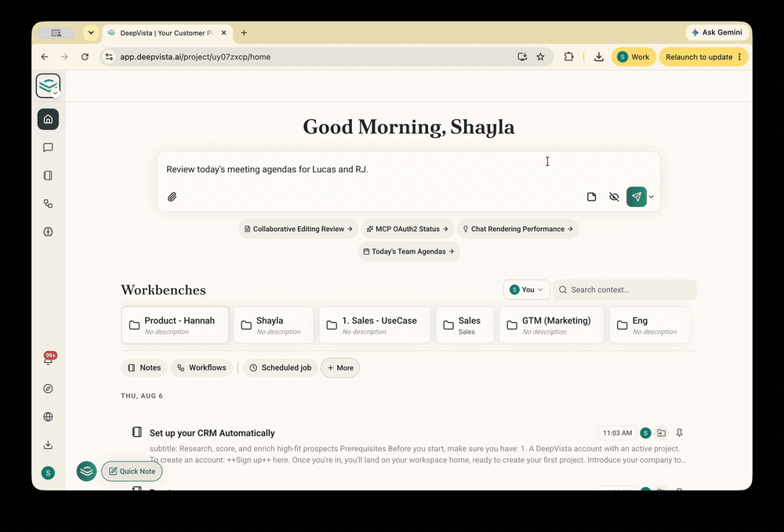Attach a file with the paperclip icon
The width and height of the screenshot is (784, 532).
coord(172,197)
